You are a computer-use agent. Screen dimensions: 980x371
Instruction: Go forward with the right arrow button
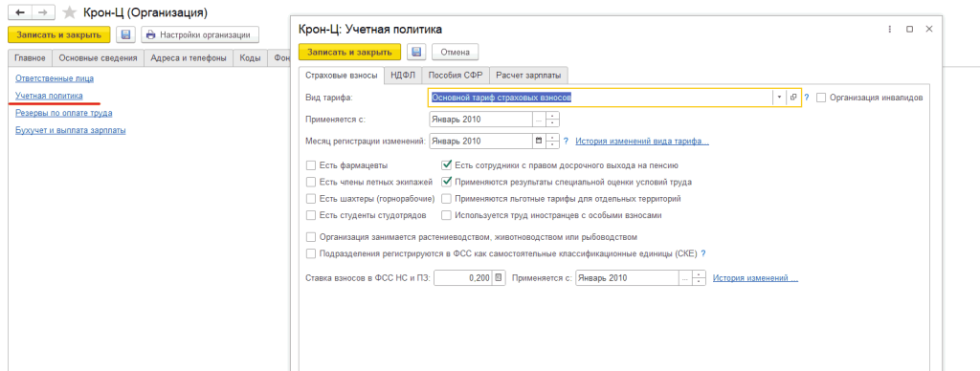tap(42, 12)
